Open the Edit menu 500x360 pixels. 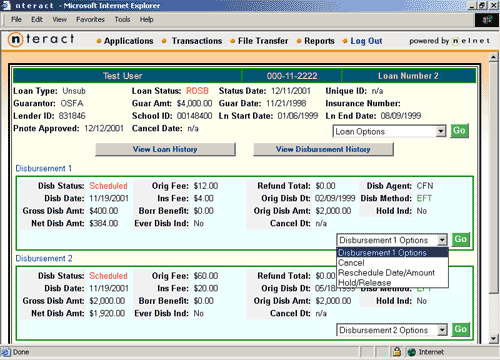(x=37, y=19)
